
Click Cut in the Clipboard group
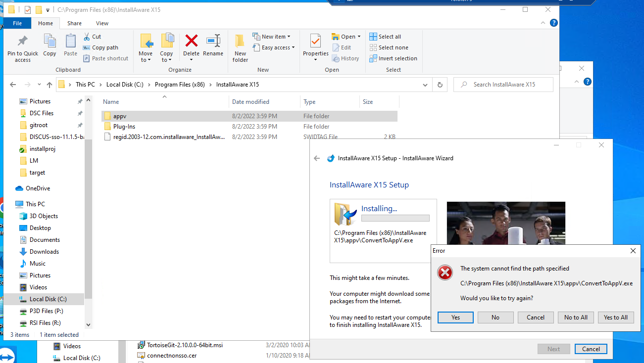(92, 37)
